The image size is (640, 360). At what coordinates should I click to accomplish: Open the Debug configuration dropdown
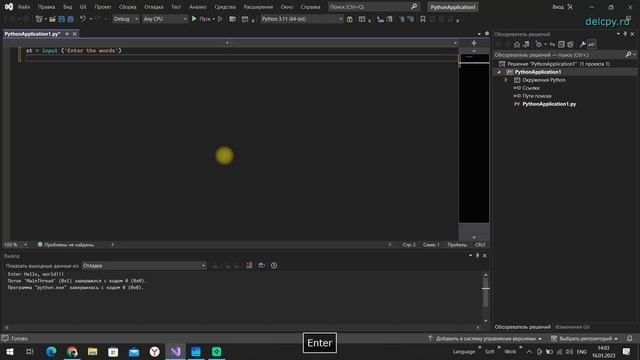tap(126, 19)
